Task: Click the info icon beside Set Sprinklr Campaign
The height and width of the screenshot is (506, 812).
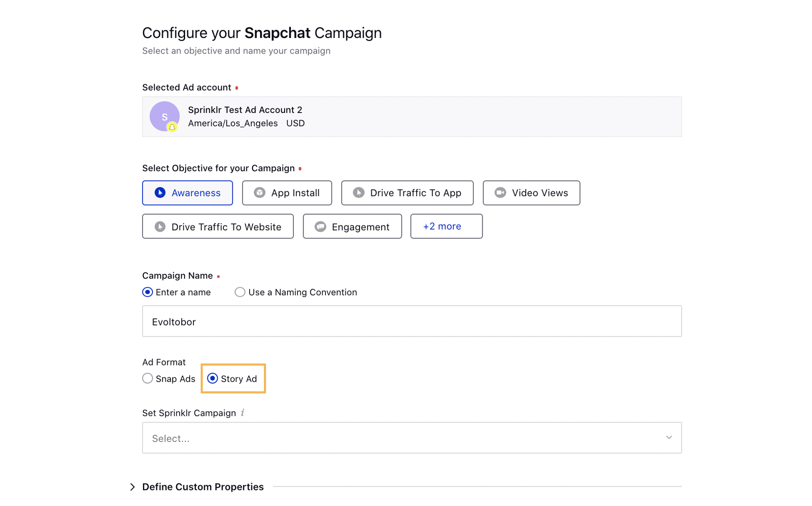Action: tap(242, 413)
